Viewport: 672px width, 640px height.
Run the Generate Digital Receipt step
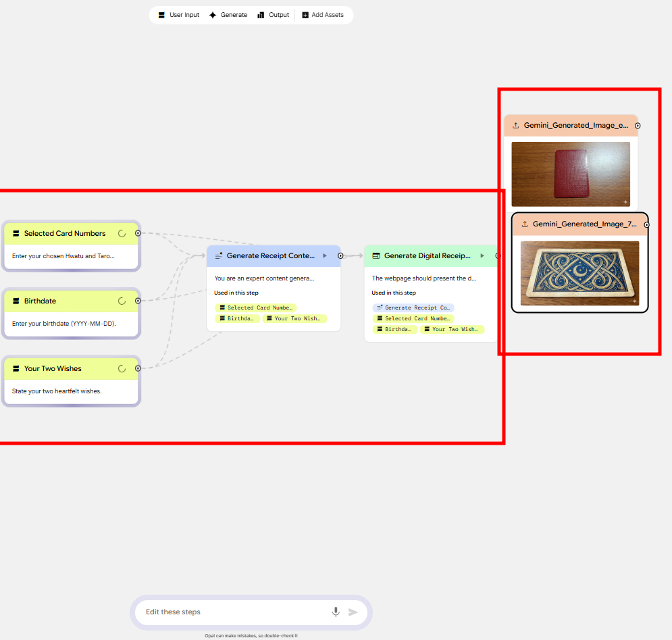coord(482,255)
